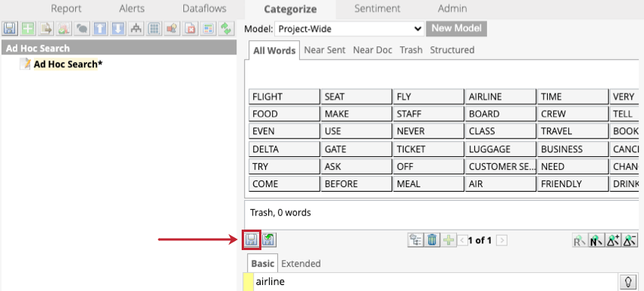The image size is (644, 291).
Task: Select the Basic rule tab
Action: click(x=262, y=263)
